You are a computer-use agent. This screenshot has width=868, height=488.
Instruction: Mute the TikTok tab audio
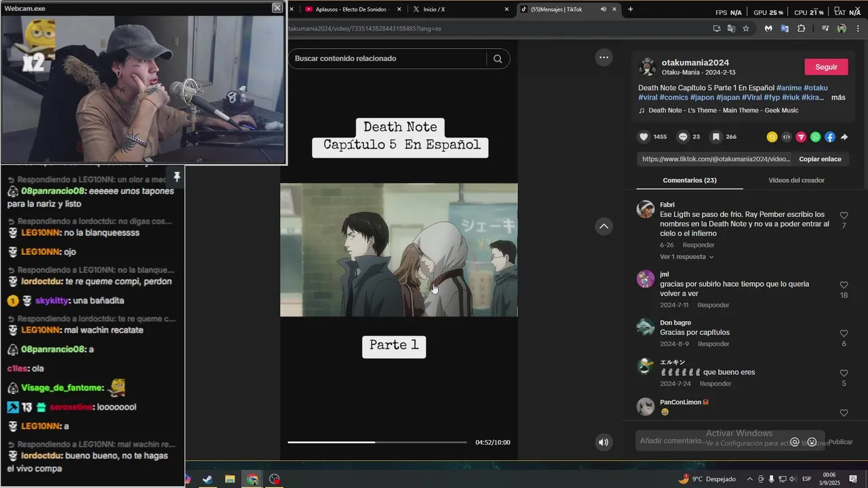click(x=604, y=9)
